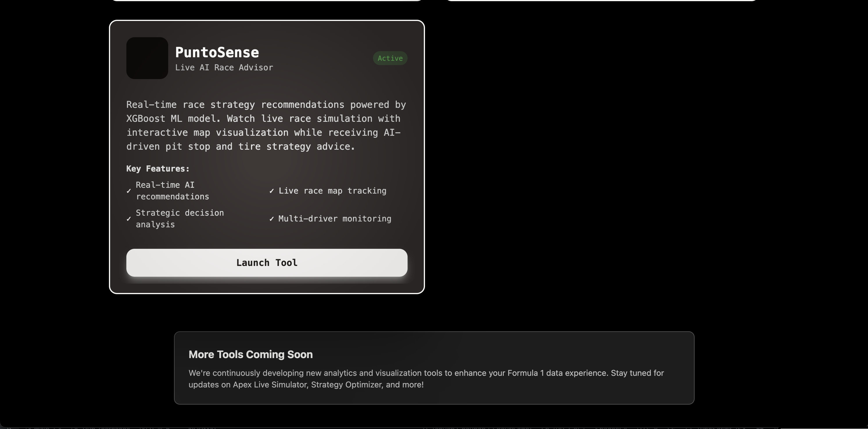Click the checkmark beside Strategic decision analysis
868x429 pixels.
(x=129, y=219)
